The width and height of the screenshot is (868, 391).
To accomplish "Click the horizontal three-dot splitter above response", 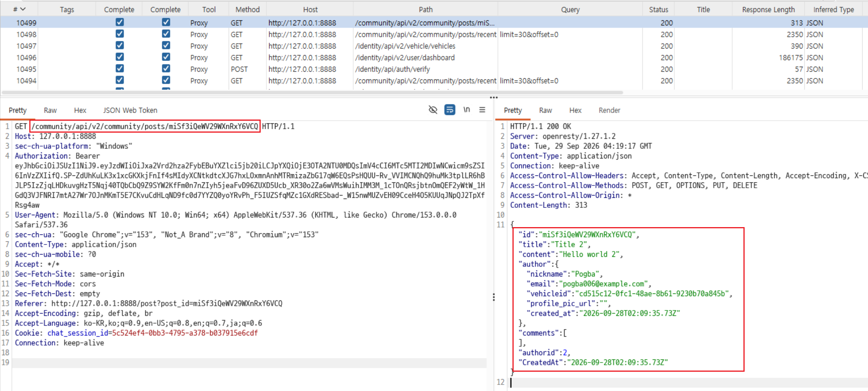I will point(494,98).
